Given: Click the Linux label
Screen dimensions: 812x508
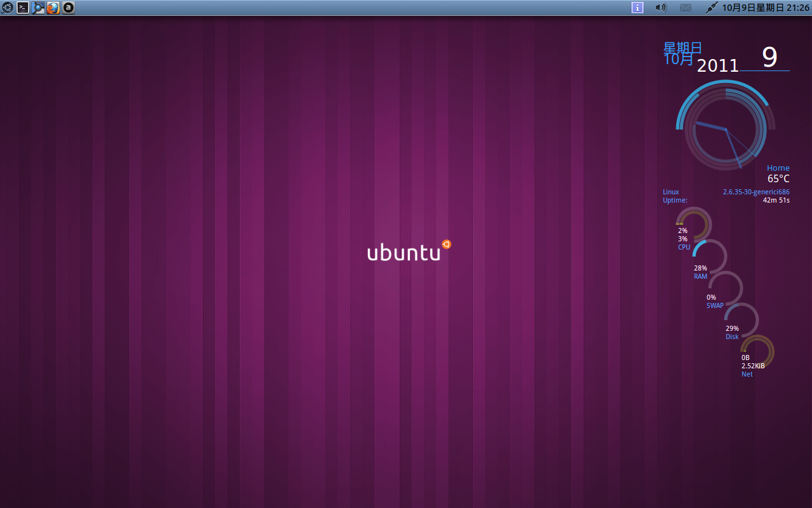Looking at the screenshot, I should pos(671,192).
